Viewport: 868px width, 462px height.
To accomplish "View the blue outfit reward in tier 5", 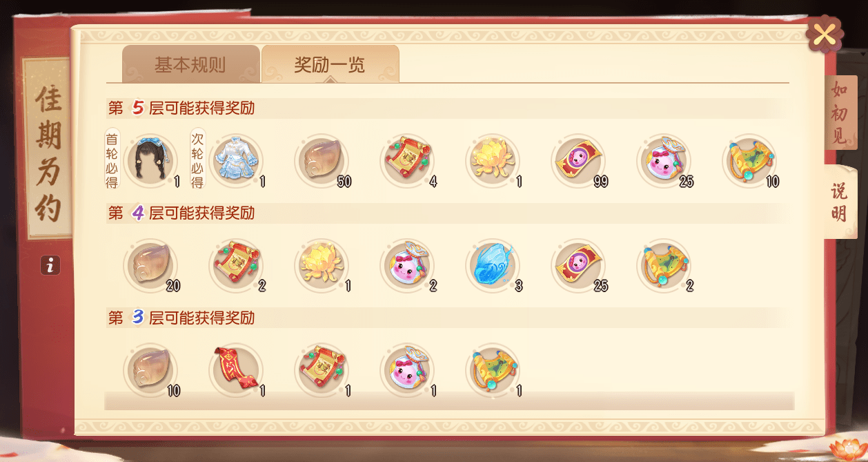I will point(236,160).
